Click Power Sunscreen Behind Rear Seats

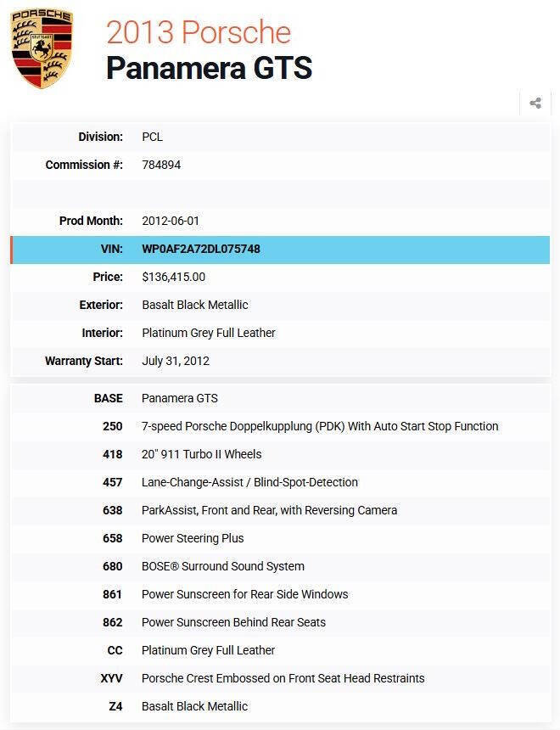pos(233,622)
